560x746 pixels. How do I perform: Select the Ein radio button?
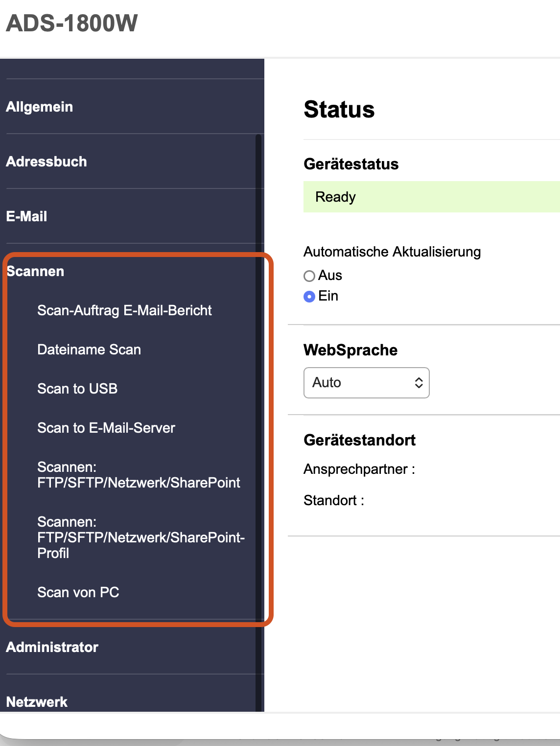click(x=309, y=297)
